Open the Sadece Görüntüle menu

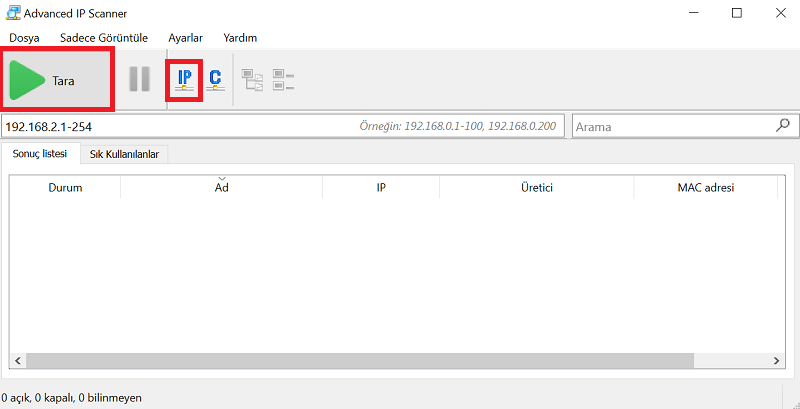[104, 38]
